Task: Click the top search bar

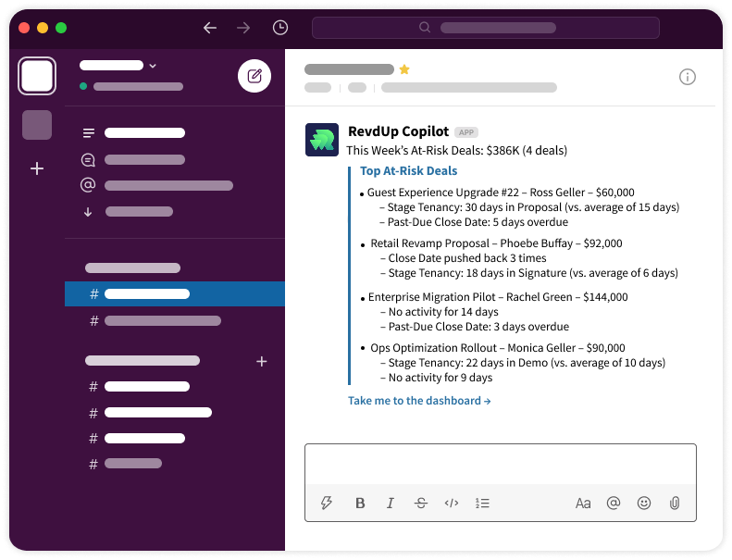Action: pos(486,28)
